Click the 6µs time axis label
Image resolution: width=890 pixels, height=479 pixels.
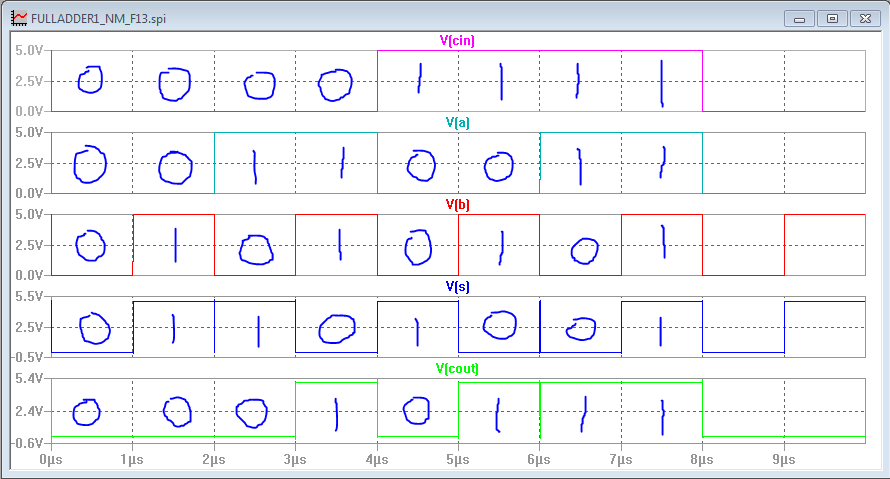pyautogui.click(x=540, y=459)
